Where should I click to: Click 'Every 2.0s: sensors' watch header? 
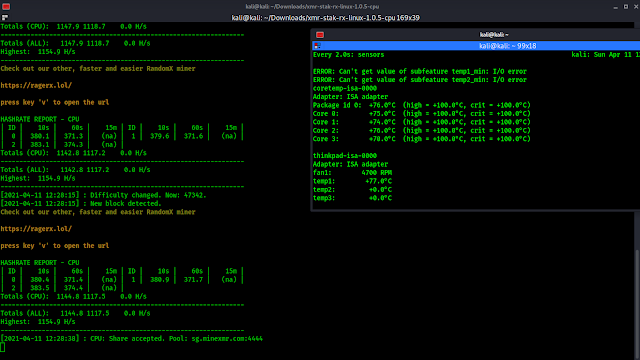click(x=349, y=55)
